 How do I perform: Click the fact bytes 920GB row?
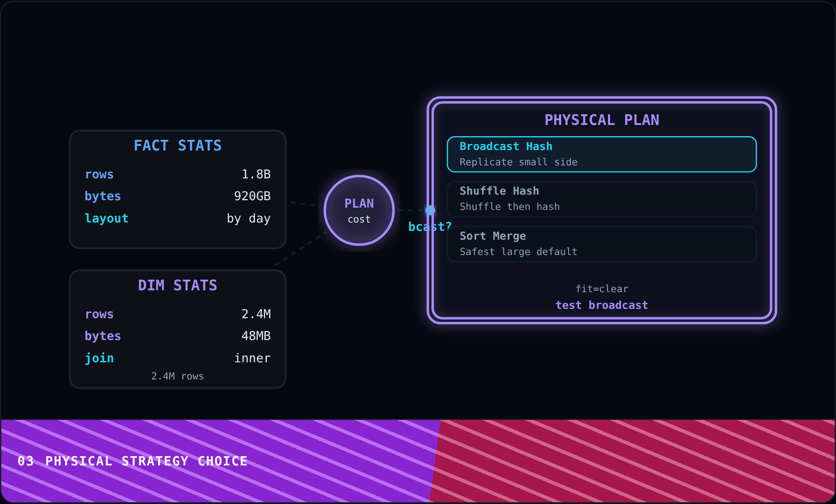(177, 196)
